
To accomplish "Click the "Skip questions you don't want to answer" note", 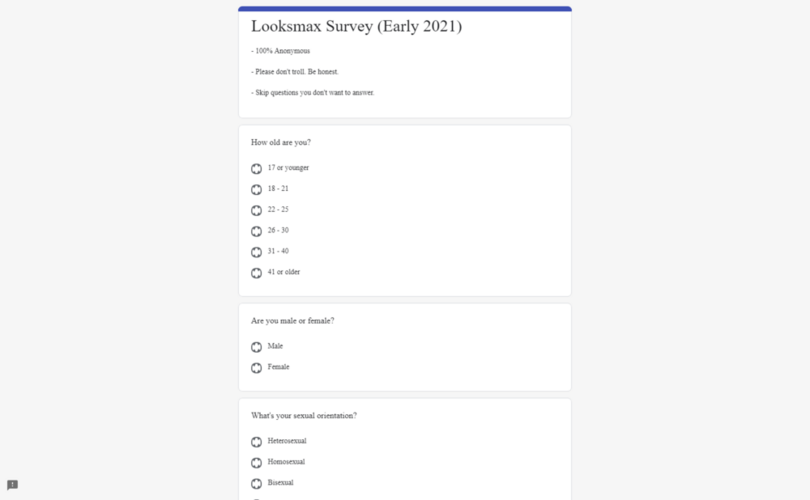I will [x=314, y=93].
